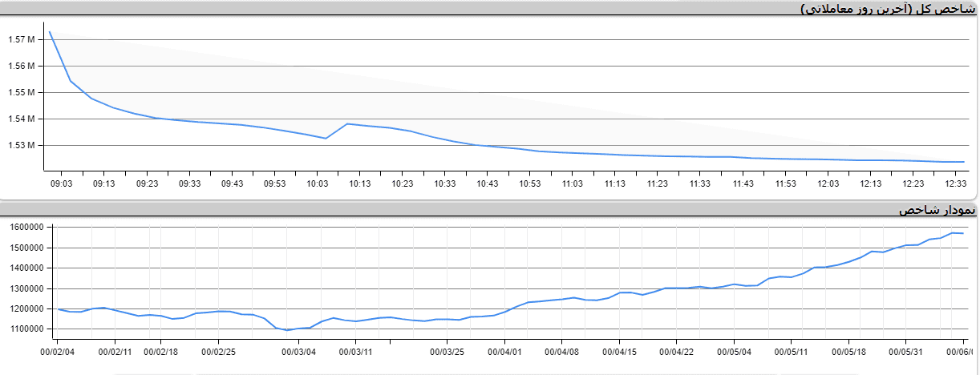980x375 pixels.
Task: Click the 00/04/01 date axis label
Action: 504,351
